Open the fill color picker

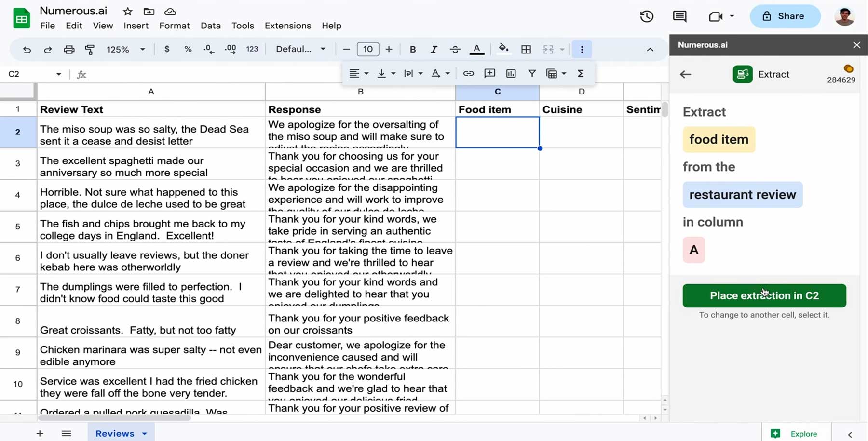click(503, 49)
